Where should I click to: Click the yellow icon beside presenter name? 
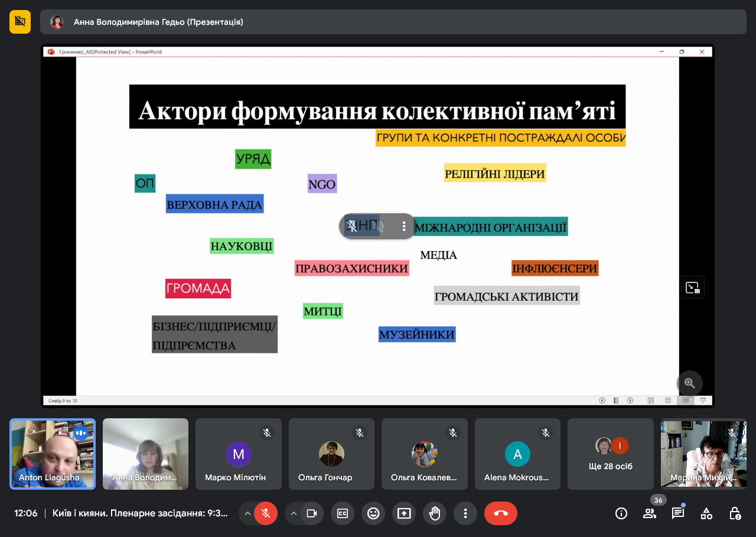[20, 22]
